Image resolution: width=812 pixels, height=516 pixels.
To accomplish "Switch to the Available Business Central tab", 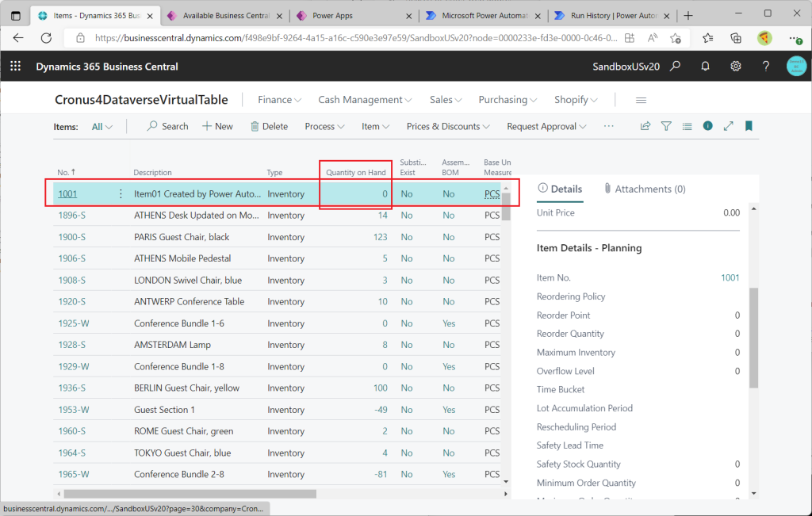I will click(225, 16).
